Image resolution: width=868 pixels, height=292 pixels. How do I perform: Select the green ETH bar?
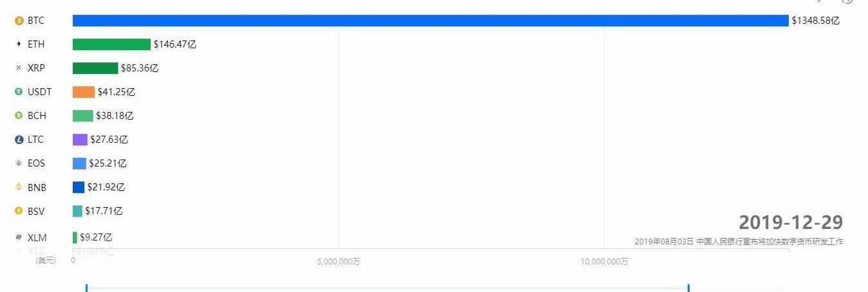point(111,44)
